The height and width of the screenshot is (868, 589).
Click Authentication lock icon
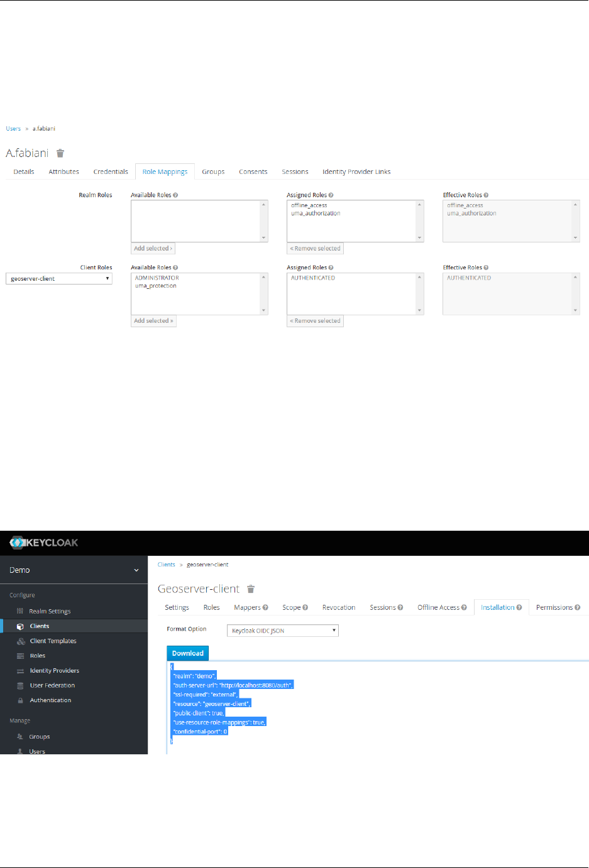(x=20, y=700)
